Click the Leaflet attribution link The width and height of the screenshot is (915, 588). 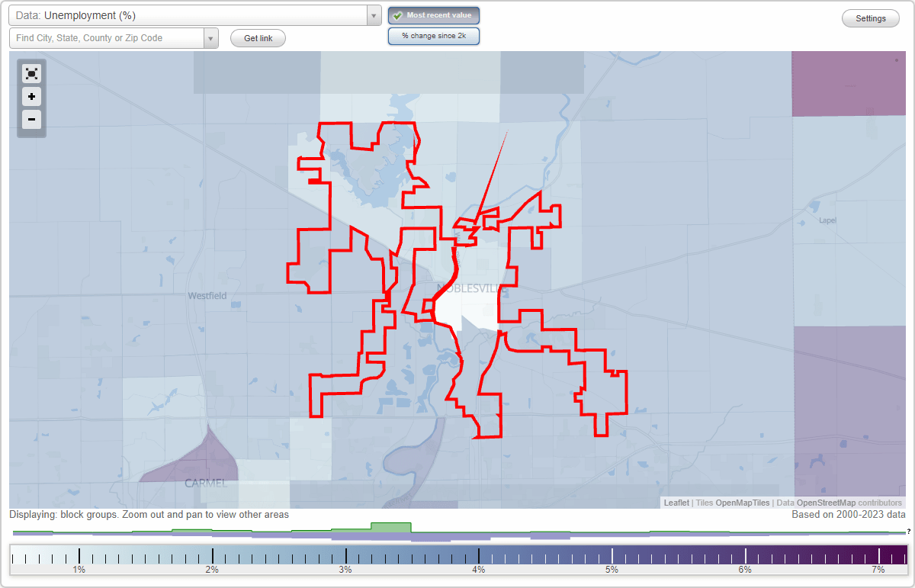pyautogui.click(x=676, y=503)
